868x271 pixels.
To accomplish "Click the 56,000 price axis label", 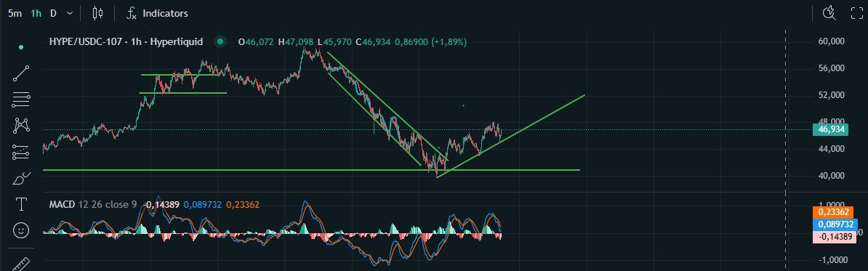I will click(x=831, y=68).
